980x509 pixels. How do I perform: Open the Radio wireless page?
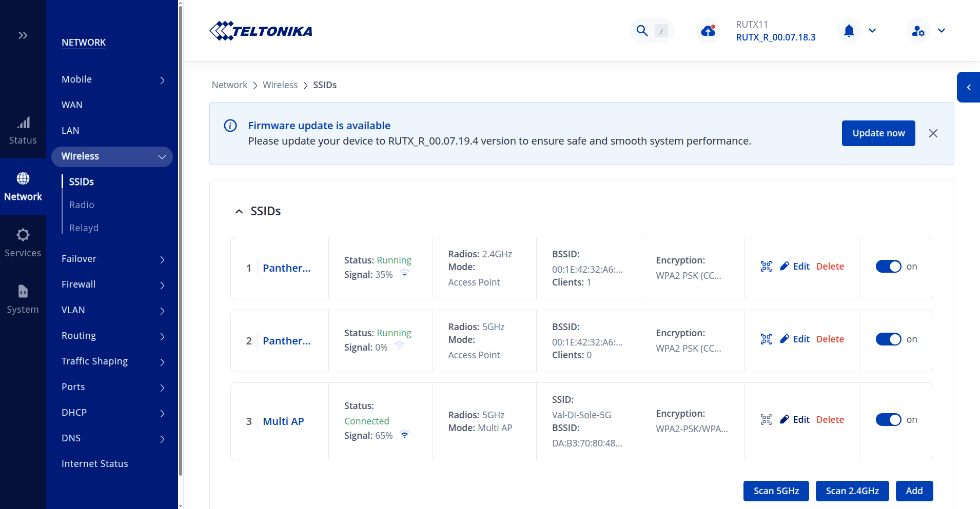[x=82, y=205]
